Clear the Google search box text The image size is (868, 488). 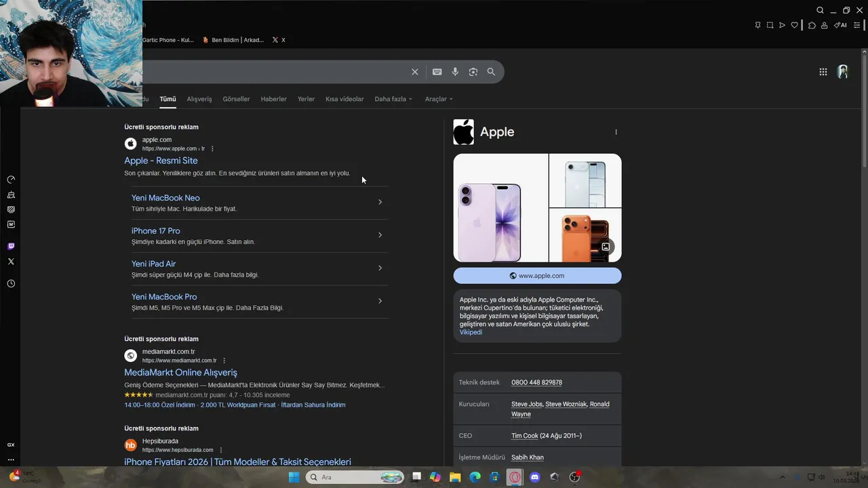(415, 72)
